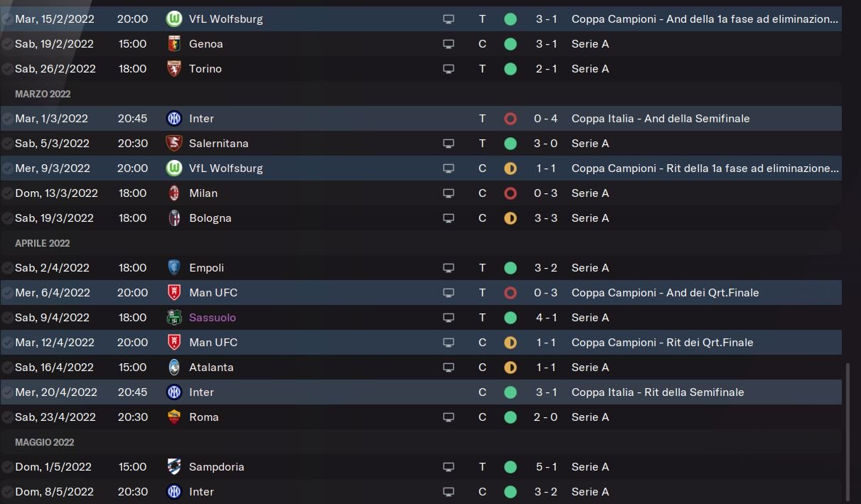
Task: Click the Torino club crest
Action: point(173,69)
